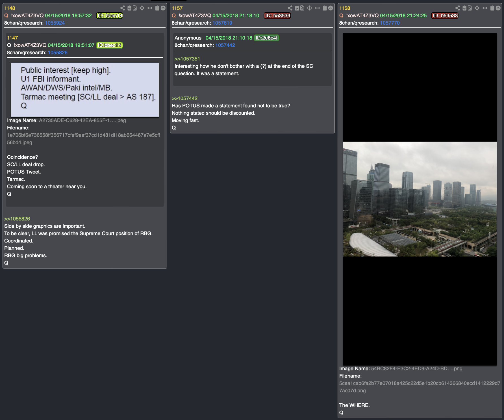Share post 1158 using the share icon

point(458,8)
